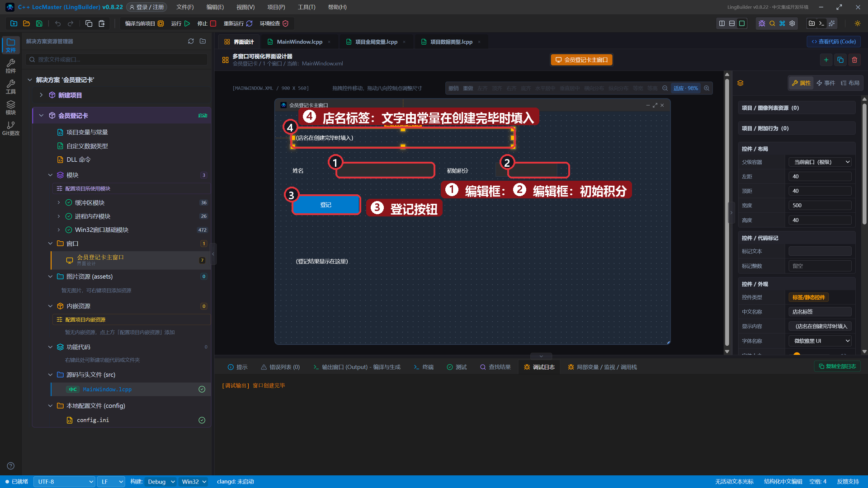Click the 查看代码 (Code) button

834,42
